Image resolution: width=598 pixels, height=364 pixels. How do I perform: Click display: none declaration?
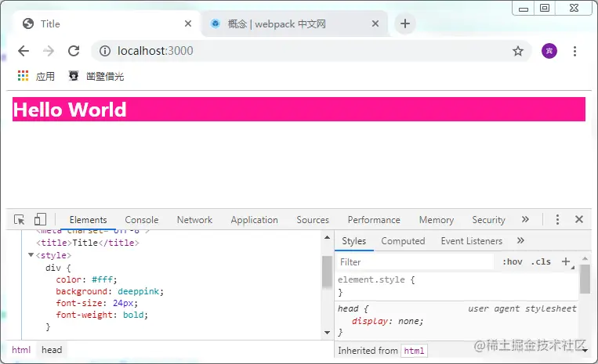[387, 322]
